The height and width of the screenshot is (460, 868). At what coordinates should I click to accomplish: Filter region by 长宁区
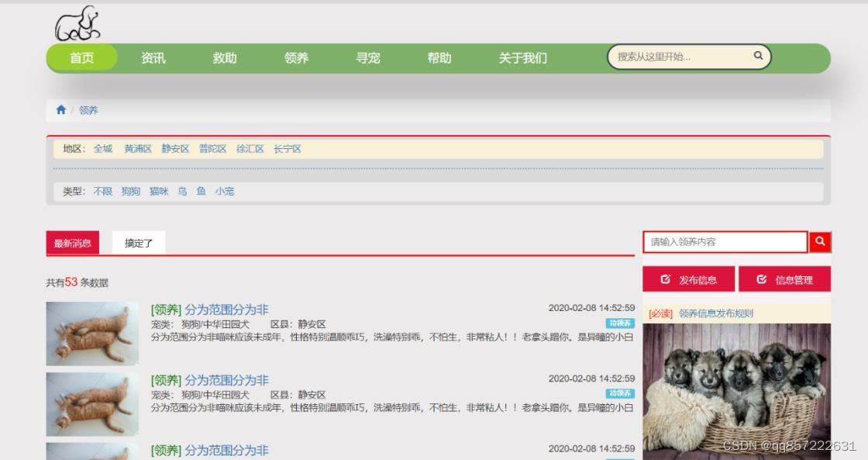(288, 148)
